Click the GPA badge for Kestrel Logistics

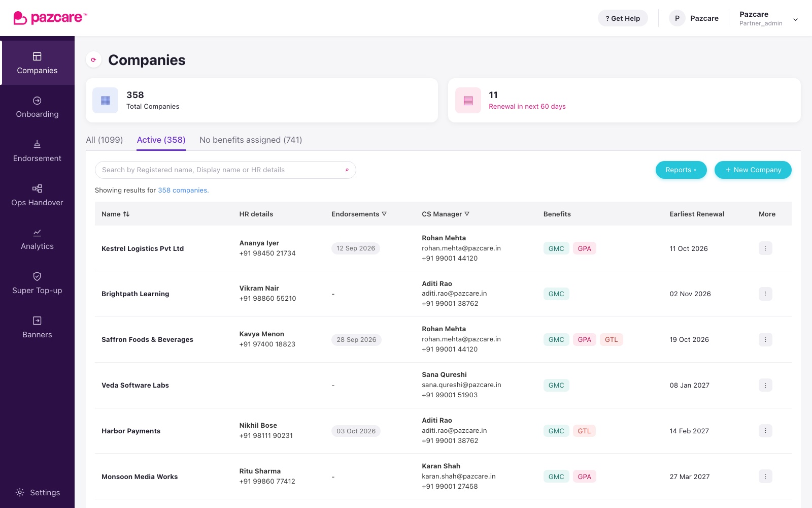point(585,248)
